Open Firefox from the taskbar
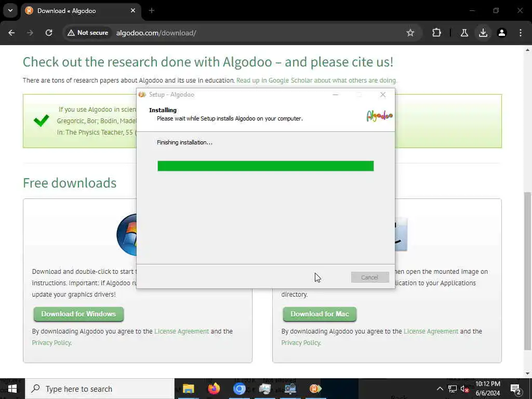The height and width of the screenshot is (399, 532). coord(214,389)
